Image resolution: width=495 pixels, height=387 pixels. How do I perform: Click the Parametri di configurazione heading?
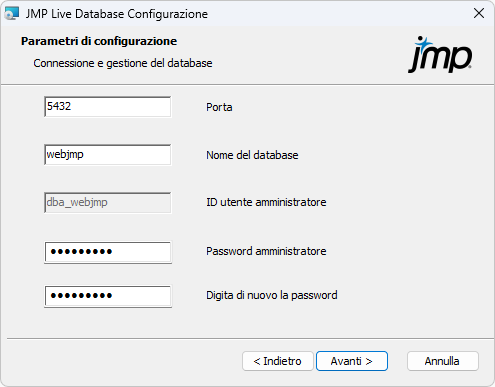click(99, 41)
